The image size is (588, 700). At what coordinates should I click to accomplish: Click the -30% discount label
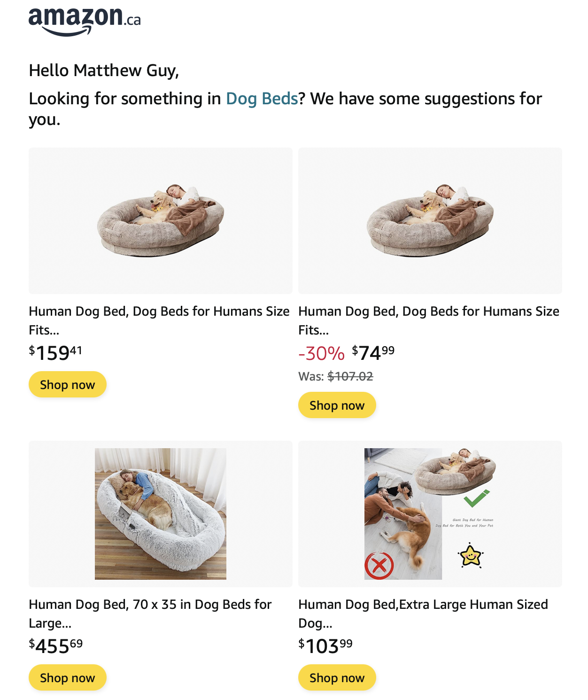tap(321, 353)
